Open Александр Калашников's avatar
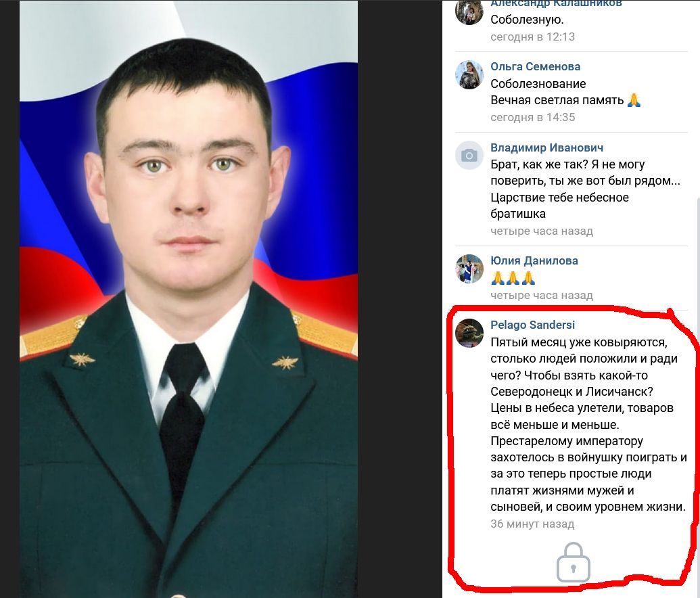Image resolution: width=700 pixels, height=598 pixels. pos(469,11)
